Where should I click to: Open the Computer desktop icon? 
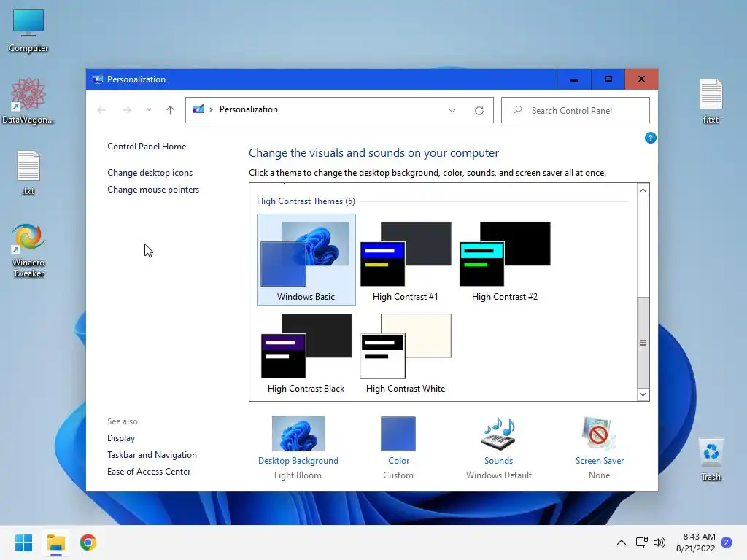click(28, 31)
